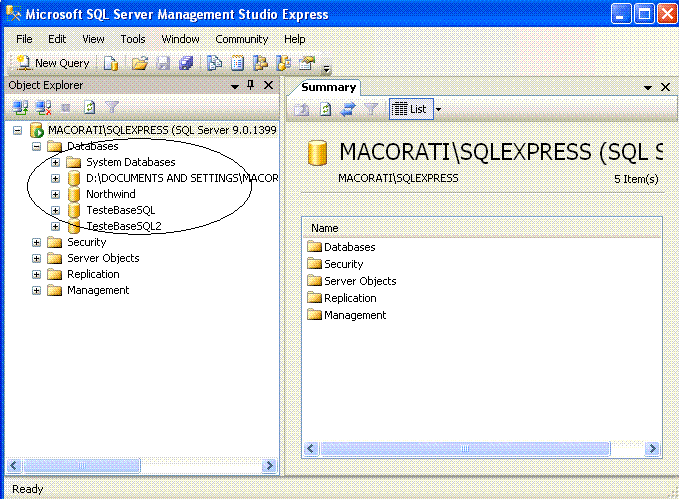Open Summary active files dropdown arrow

point(648,87)
